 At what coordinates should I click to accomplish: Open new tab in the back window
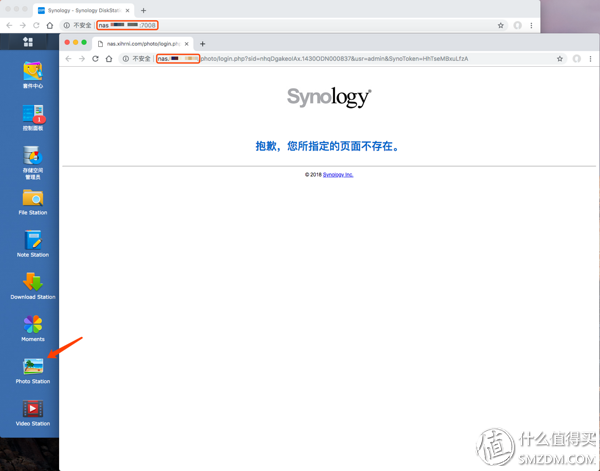pos(143,10)
